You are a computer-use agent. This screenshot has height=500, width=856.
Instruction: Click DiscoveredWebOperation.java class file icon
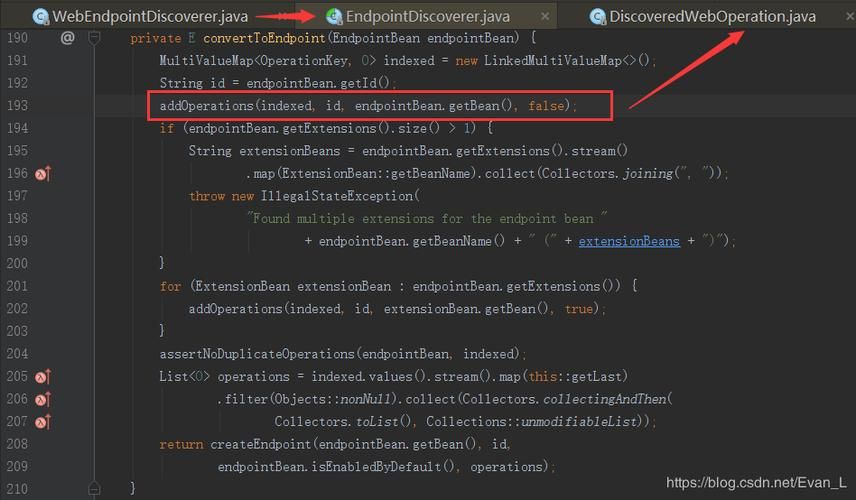(x=597, y=17)
